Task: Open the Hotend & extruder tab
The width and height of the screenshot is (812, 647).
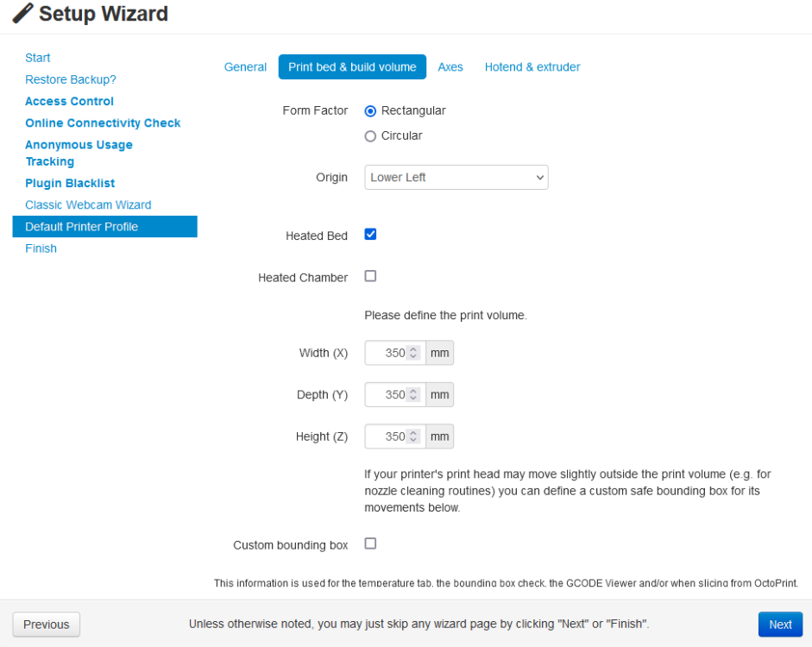Action: point(532,66)
